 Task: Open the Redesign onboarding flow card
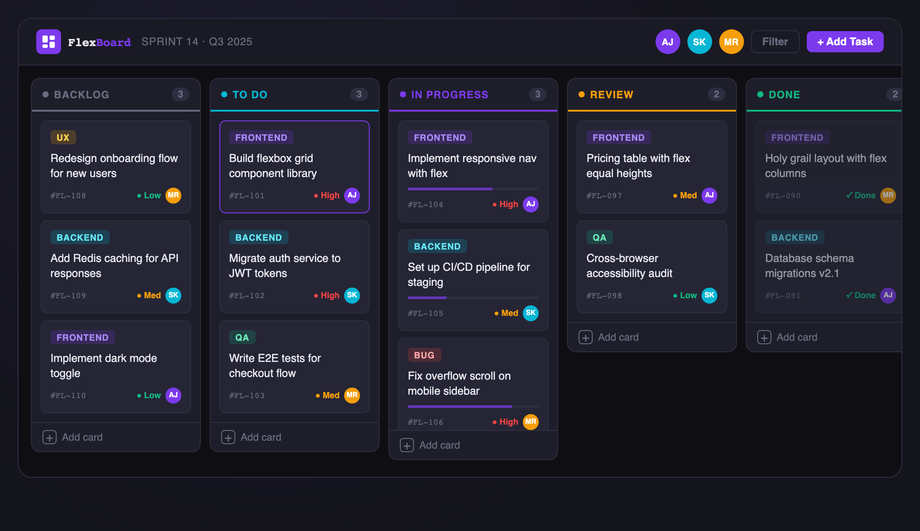116,167
